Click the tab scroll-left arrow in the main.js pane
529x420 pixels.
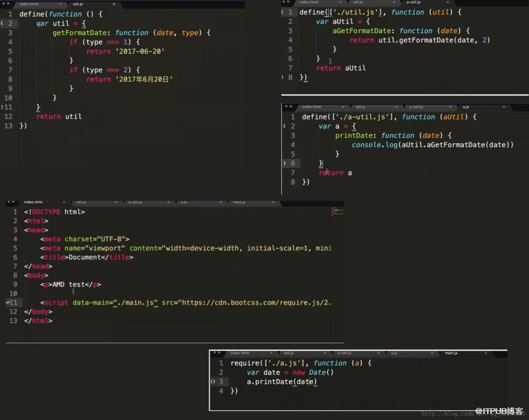pyautogui.click(x=214, y=353)
